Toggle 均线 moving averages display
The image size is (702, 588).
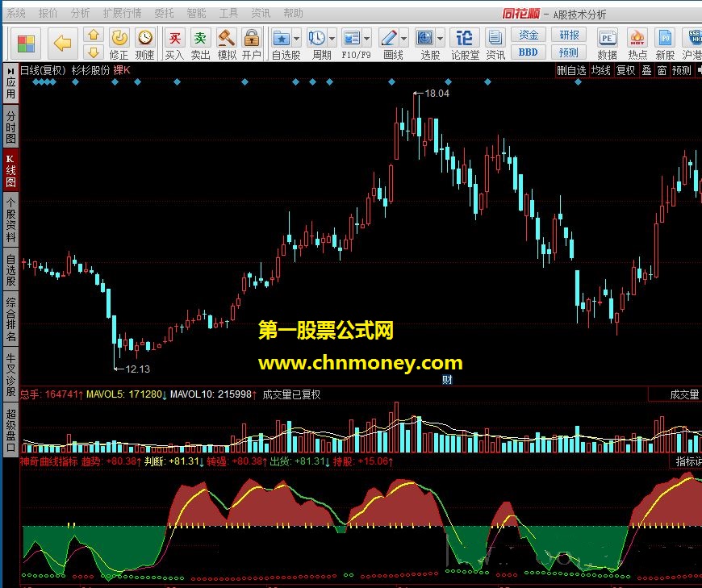pos(600,71)
